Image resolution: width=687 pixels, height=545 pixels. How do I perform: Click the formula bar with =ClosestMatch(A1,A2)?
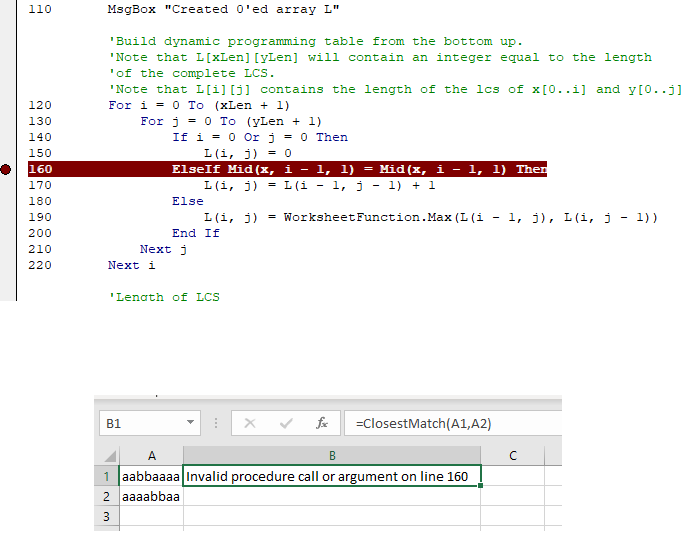453,423
